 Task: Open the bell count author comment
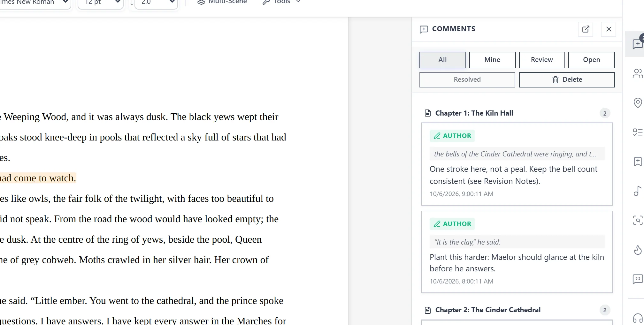[517, 164]
